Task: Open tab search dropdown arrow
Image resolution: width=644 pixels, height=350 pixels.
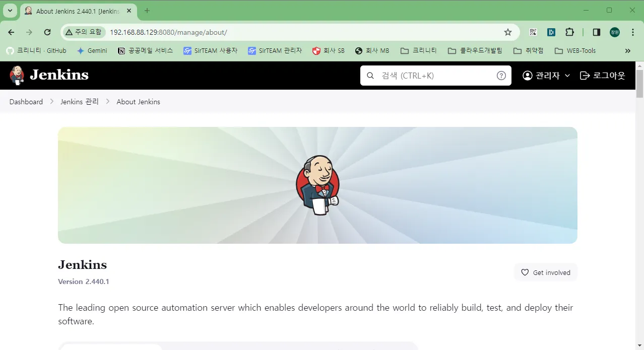Action: coord(10,11)
